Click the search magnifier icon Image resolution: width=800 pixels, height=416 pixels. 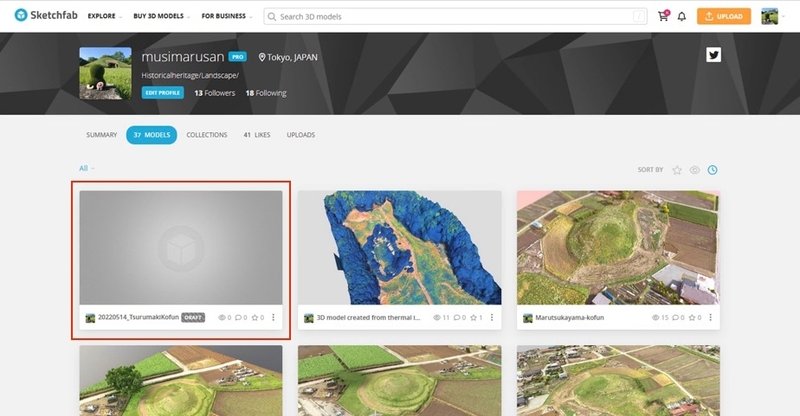(272, 16)
